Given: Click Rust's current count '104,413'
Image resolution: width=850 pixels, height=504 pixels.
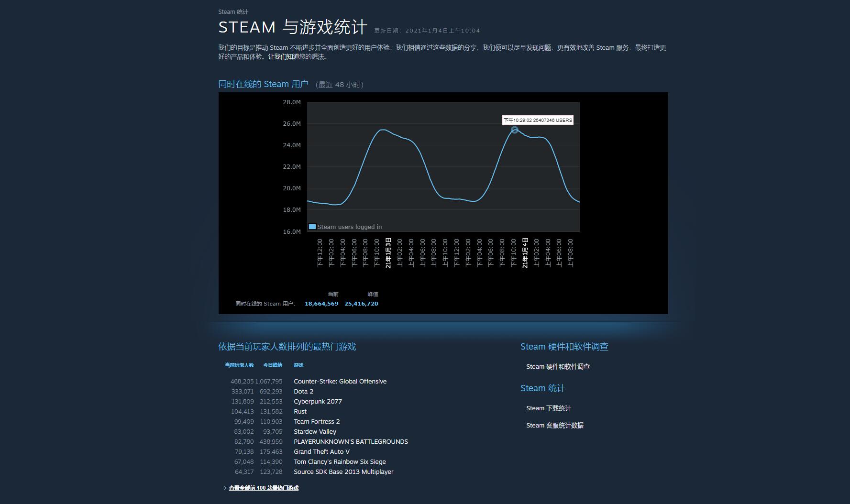Looking at the screenshot, I should point(243,411).
